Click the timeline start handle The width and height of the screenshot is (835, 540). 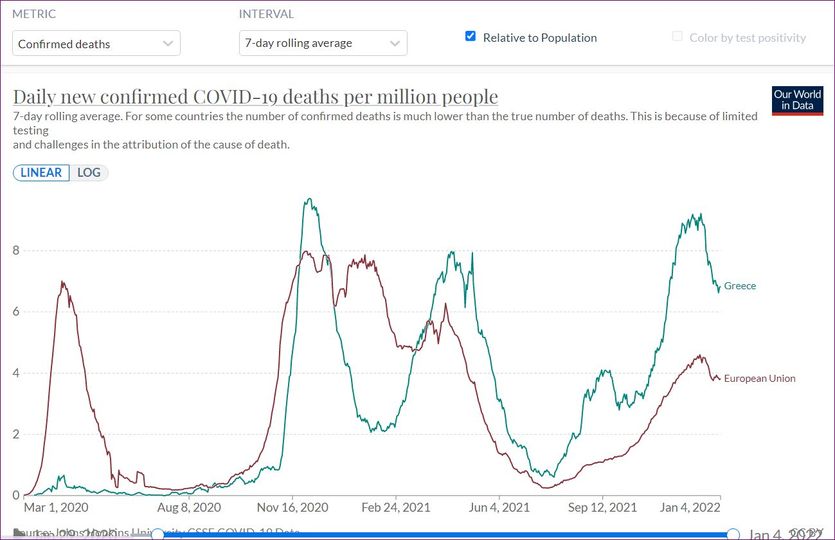pyautogui.click(x=157, y=535)
